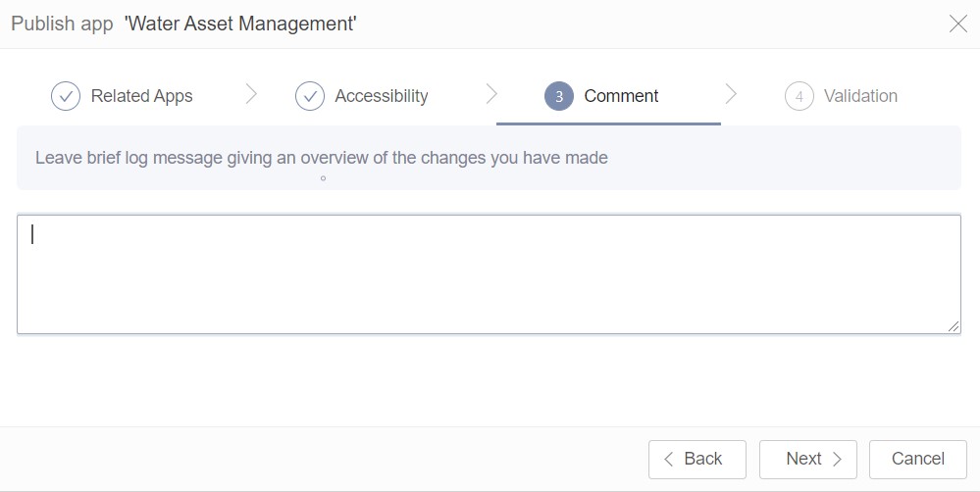Click the chevron after Comment

click(731, 94)
